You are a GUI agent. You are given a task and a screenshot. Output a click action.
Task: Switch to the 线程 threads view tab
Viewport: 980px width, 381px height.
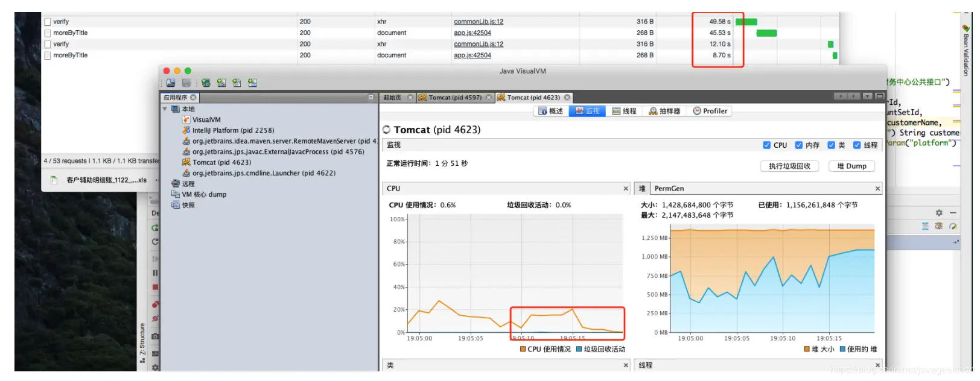624,111
